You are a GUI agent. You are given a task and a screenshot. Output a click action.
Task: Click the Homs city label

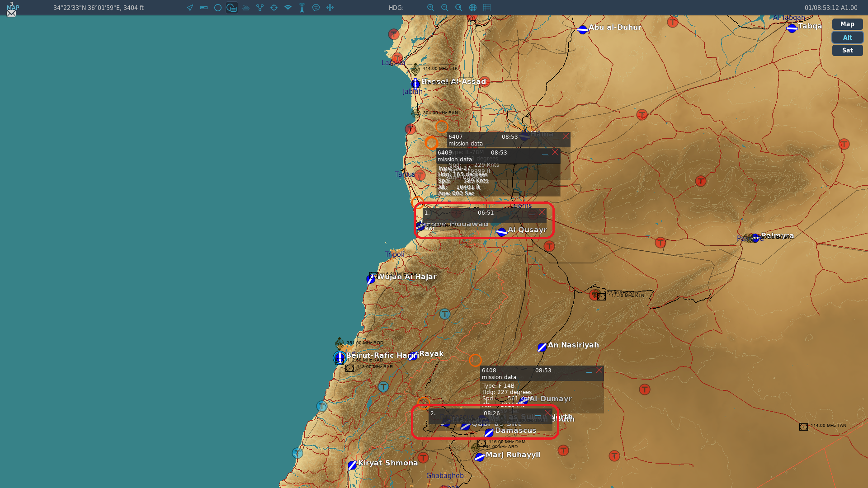(522, 206)
